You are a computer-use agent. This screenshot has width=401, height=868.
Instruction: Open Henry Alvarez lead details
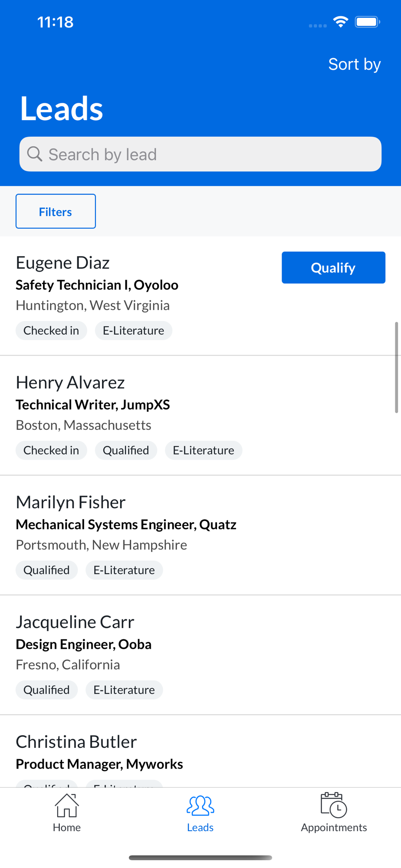click(x=70, y=382)
